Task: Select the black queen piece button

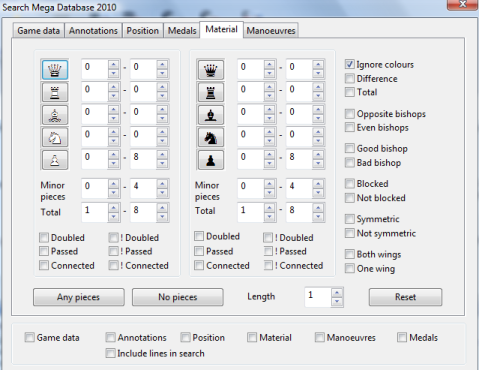Action: (x=211, y=70)
